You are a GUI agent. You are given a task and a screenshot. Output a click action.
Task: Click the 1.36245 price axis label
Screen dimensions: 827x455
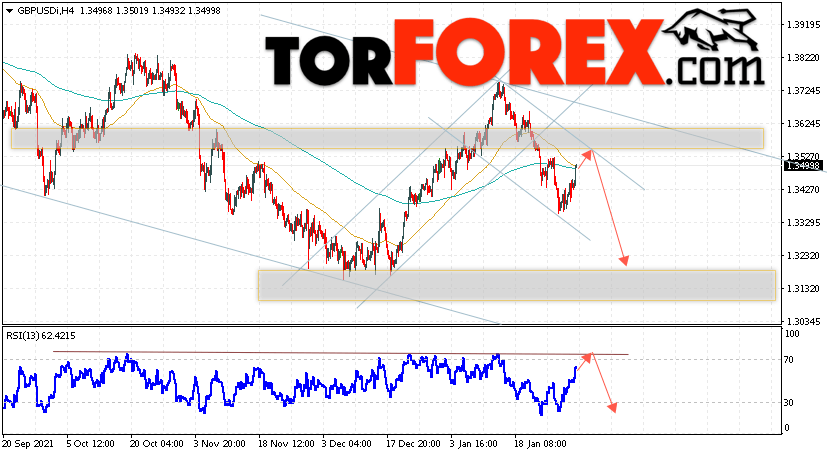[x=803, y=124]
